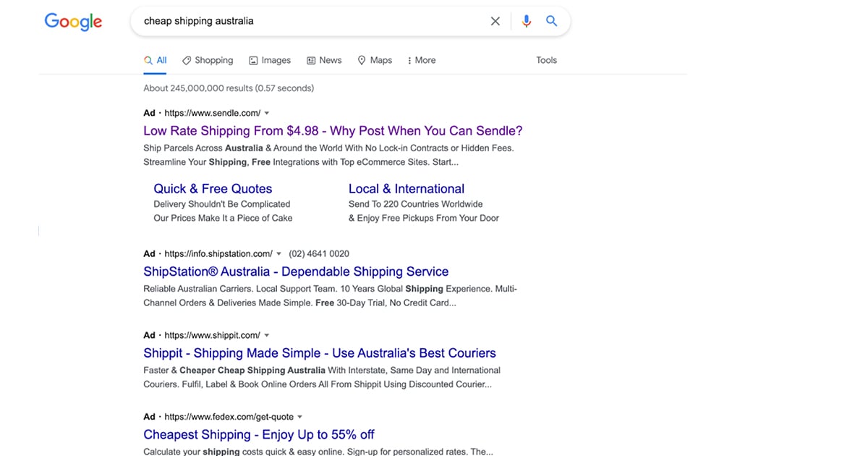
Task: Switch to the Images tab
Action: pos(270,61)
